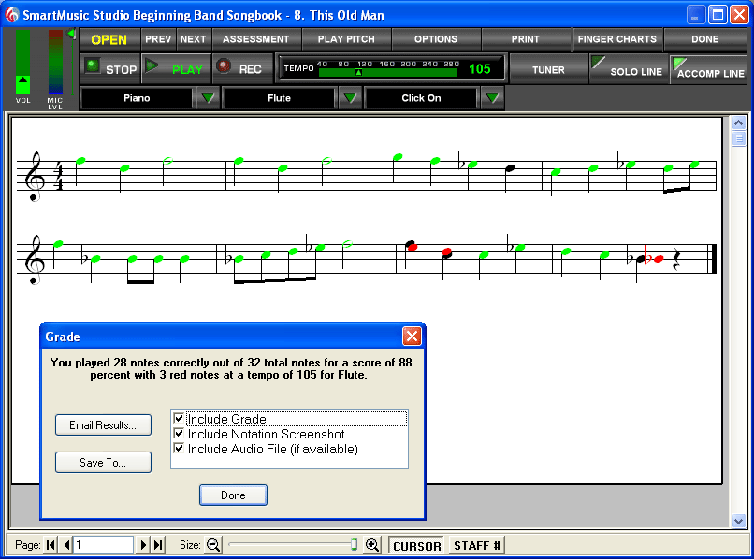This screenshot has width=754, height=560.
Task: Go to the first page arrow
Action: coord(51,545)
